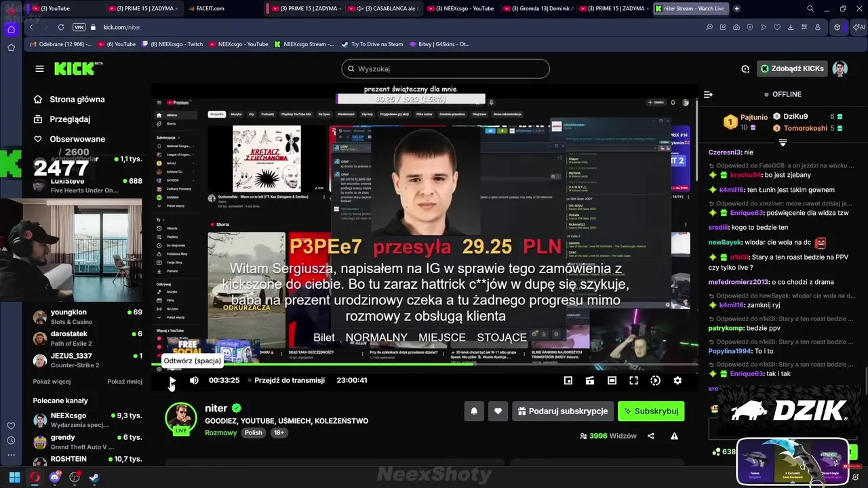Gift subs via Podaruj subskrypcje

click(563, 411)
